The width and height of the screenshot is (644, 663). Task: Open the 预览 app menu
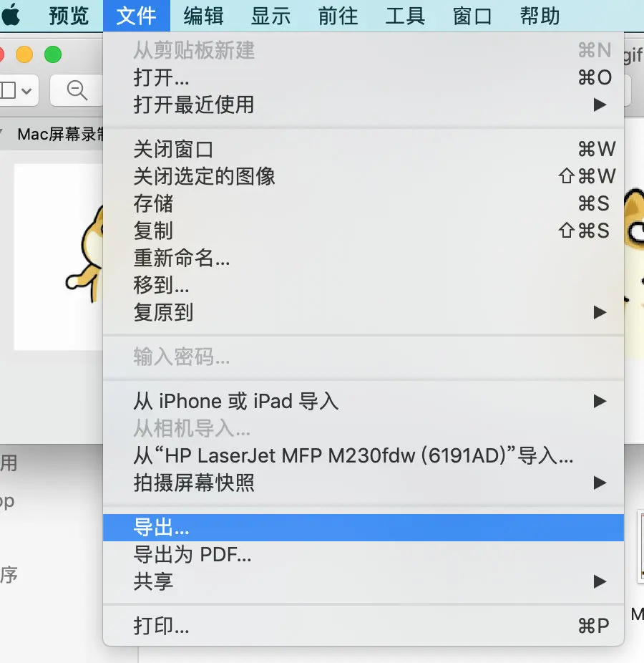pos(69,16)
